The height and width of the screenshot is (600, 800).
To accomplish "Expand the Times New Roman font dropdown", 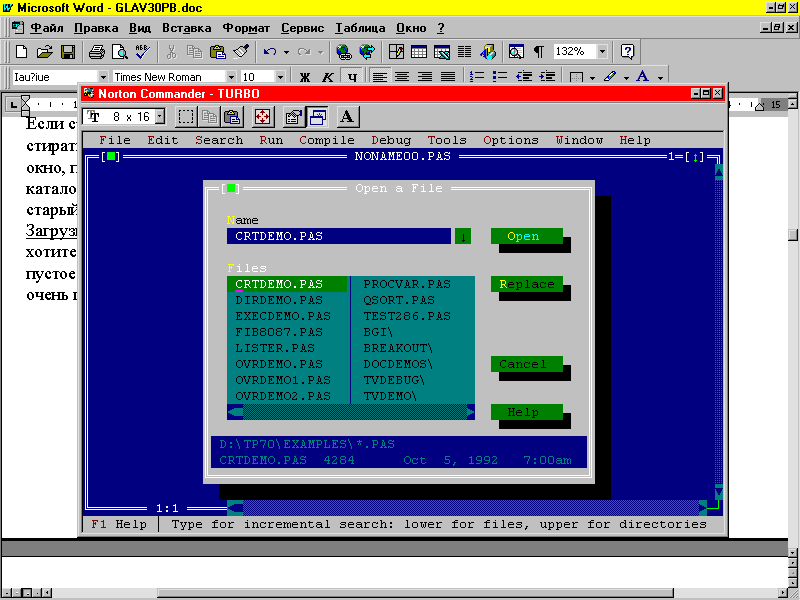I will (x=231, y=77).
